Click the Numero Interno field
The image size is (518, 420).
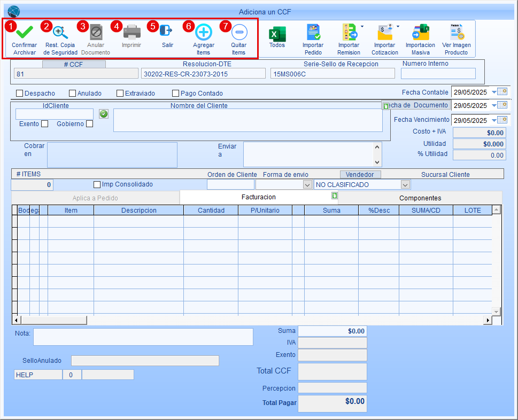coord(438,73)
